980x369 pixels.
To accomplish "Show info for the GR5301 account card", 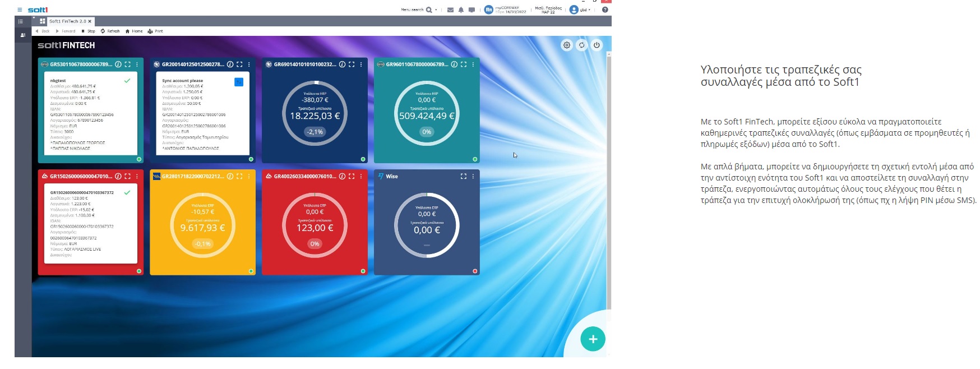I will (118, 64).
